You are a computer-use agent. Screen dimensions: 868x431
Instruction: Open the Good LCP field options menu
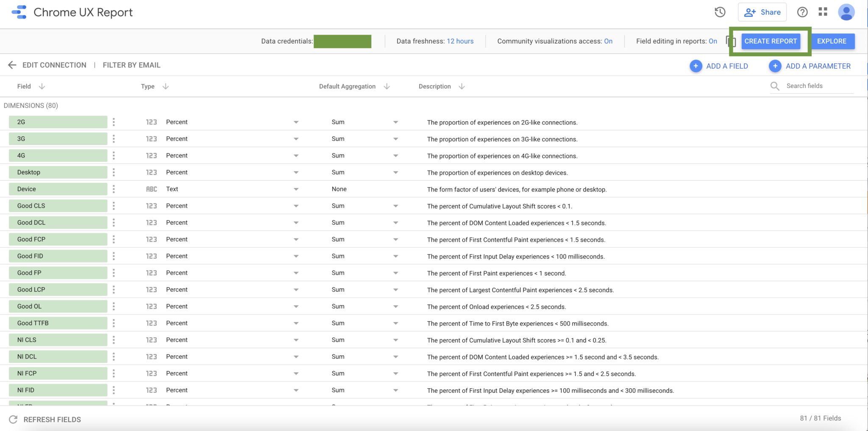[114, 290]
